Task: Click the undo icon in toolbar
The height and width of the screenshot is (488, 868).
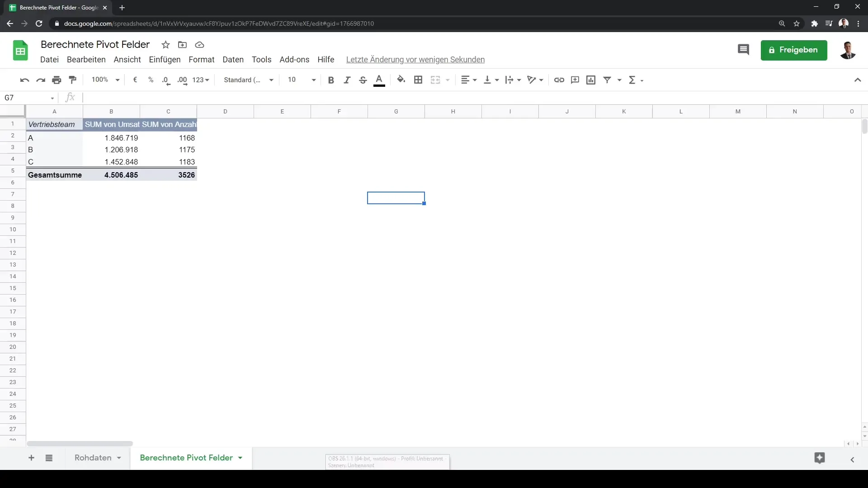Action: 24,80
